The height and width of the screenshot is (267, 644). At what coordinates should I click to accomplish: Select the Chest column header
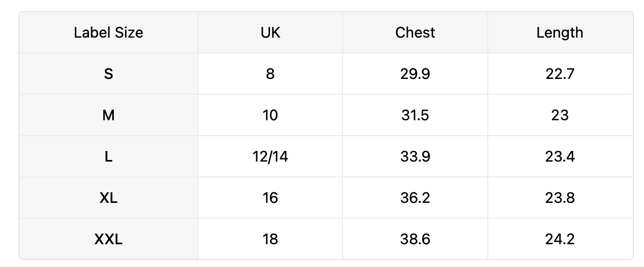click(415, 32)
